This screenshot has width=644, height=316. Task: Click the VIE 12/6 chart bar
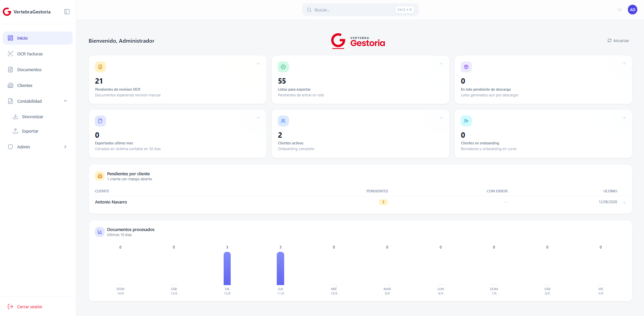click(227, 268)
